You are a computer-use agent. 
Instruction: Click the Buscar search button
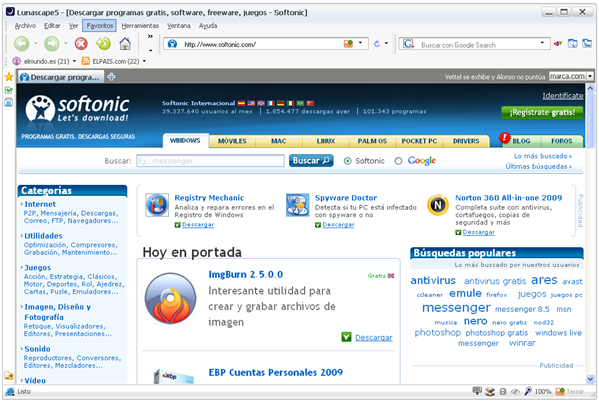311,161
